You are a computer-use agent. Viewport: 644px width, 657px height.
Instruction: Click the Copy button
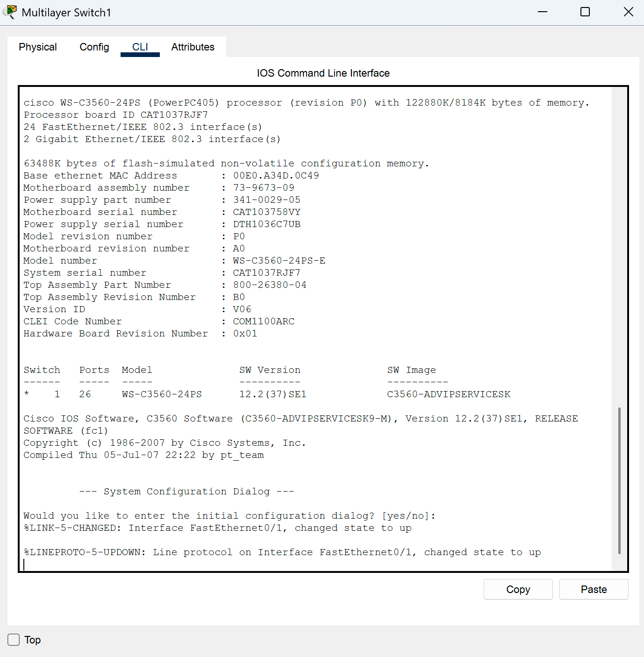pyautogui.click(x=518, y=589)
